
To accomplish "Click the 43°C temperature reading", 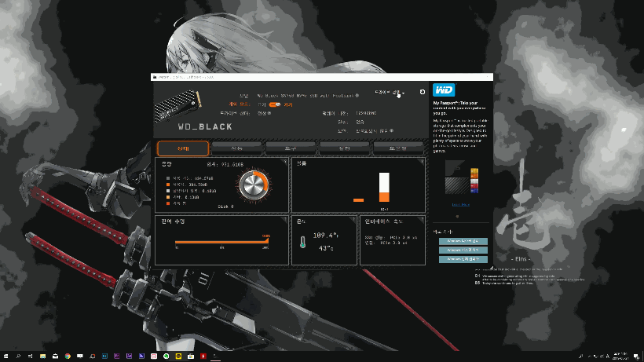I will point(326,248).
